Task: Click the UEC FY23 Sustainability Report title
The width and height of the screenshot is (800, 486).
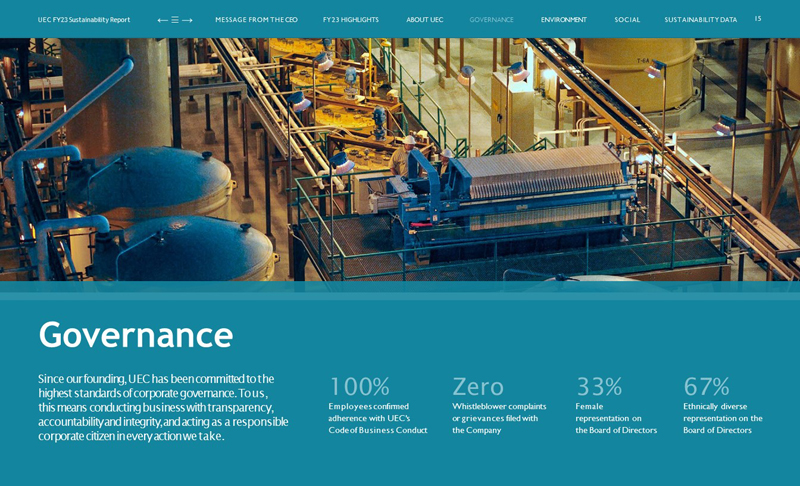Action: pos(84,20)
